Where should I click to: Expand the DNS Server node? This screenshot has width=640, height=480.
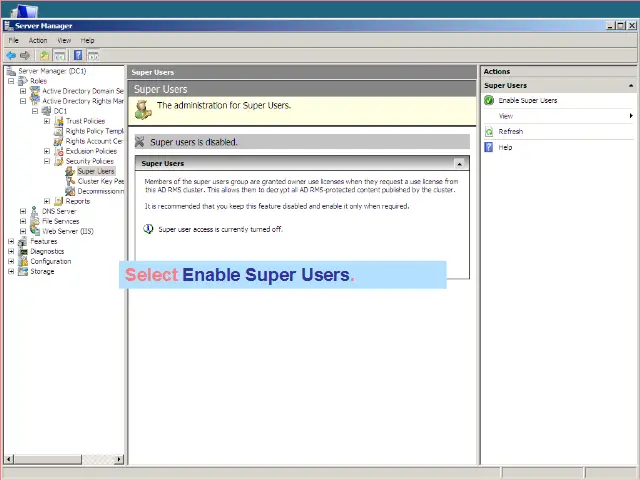[23, 211]
